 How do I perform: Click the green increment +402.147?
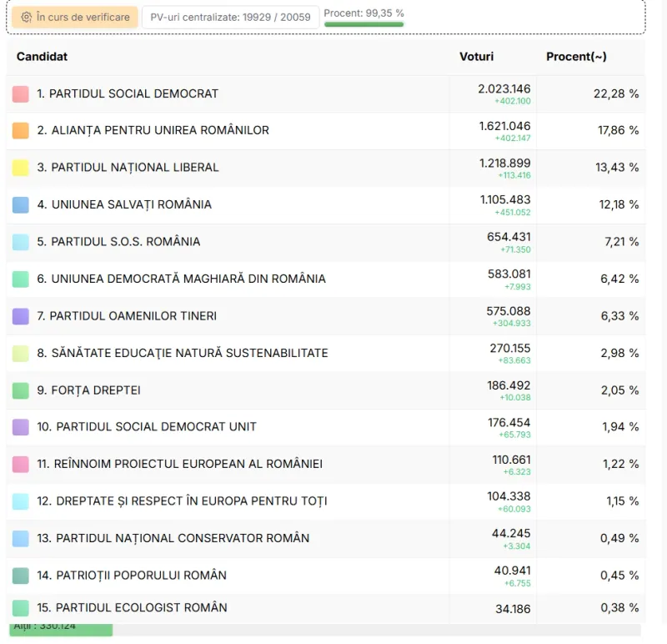(x=513, y=138)
